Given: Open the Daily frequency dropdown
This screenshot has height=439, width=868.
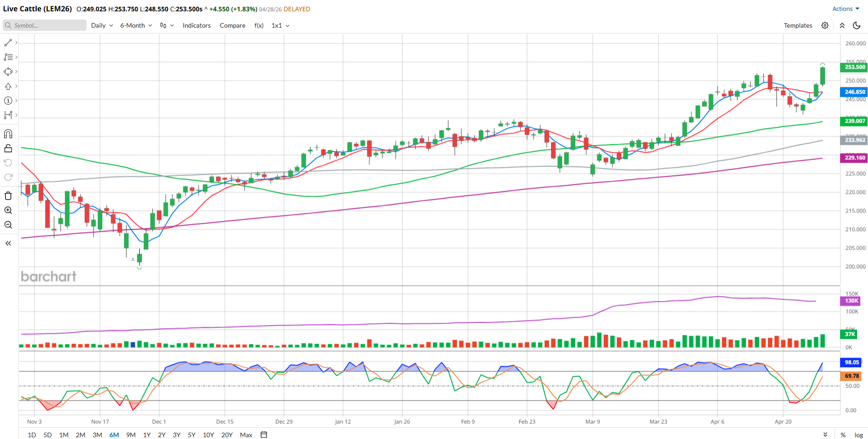Looking at the screenshot, I should 102,25.
